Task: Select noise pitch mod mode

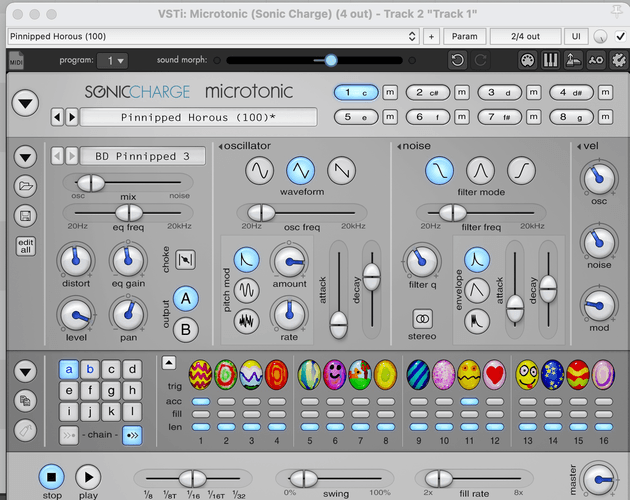Action: pyautogui.click(x=247, y=321)
